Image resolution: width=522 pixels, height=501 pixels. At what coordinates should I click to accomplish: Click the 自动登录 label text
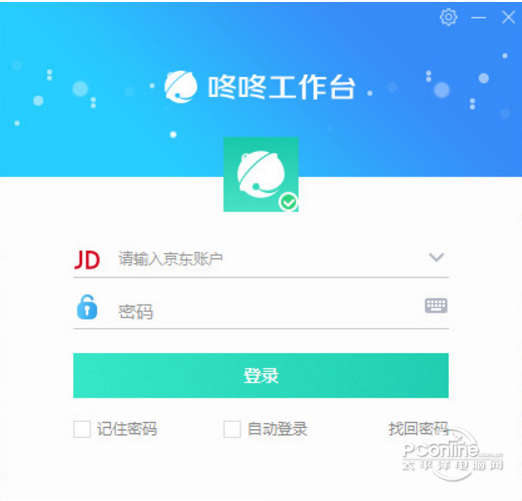pos(277,429)
